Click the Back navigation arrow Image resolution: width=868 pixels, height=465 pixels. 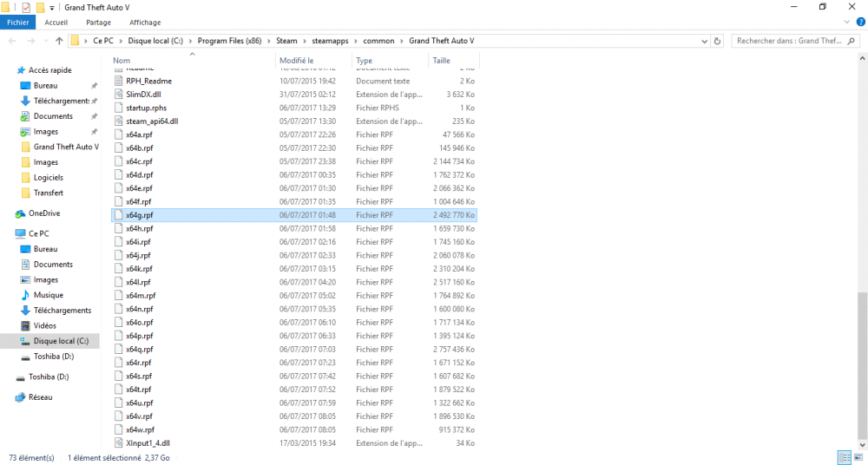pos(13,41)
